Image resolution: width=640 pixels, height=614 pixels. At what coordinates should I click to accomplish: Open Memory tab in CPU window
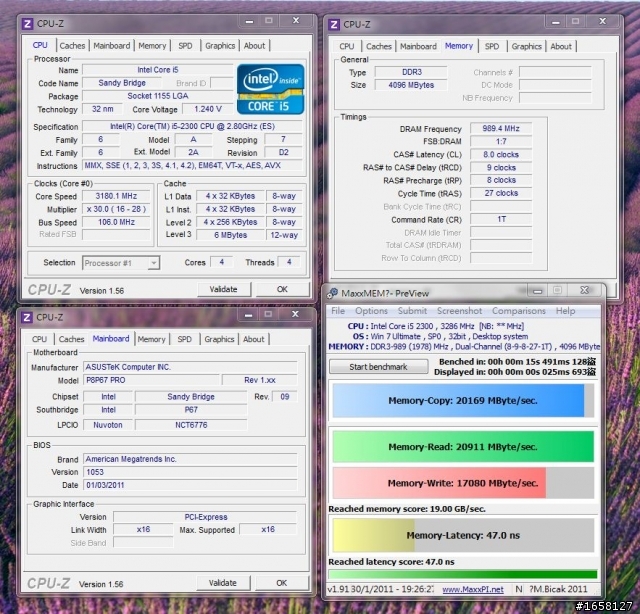[x=152, y=46]
